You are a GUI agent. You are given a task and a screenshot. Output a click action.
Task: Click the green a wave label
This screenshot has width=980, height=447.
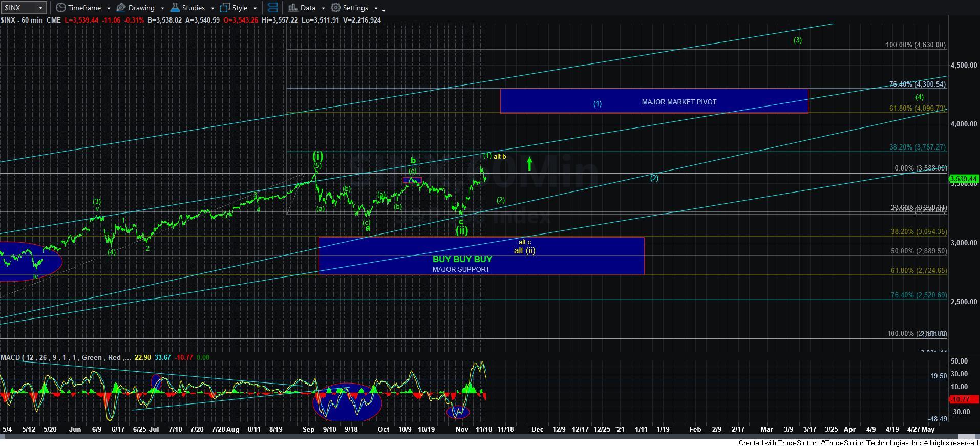[367, 228]
